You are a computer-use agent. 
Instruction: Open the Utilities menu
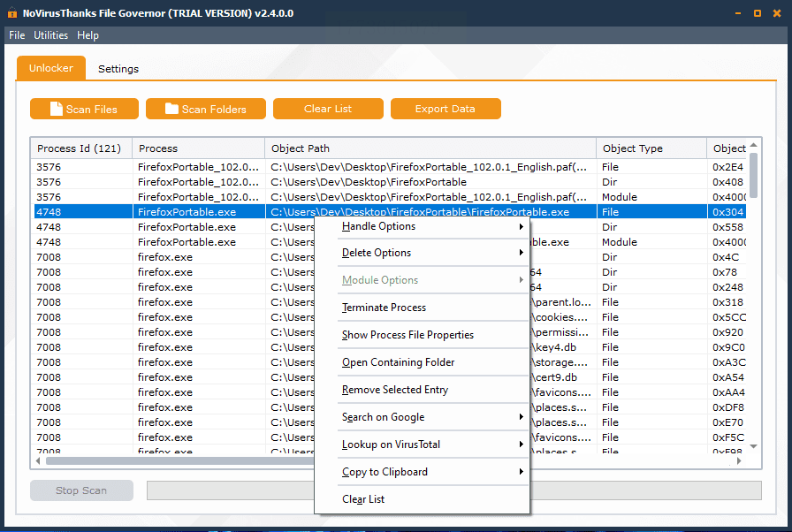click(x=51, y=35)
